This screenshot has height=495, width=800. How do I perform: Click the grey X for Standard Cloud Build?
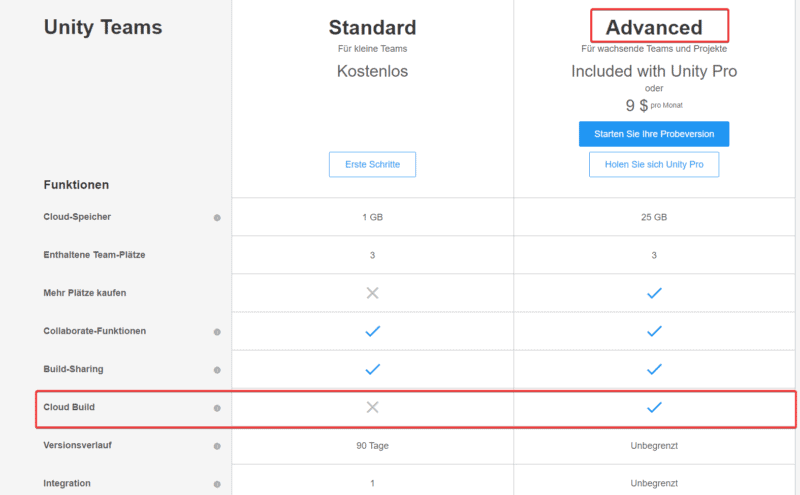(372, 407)
